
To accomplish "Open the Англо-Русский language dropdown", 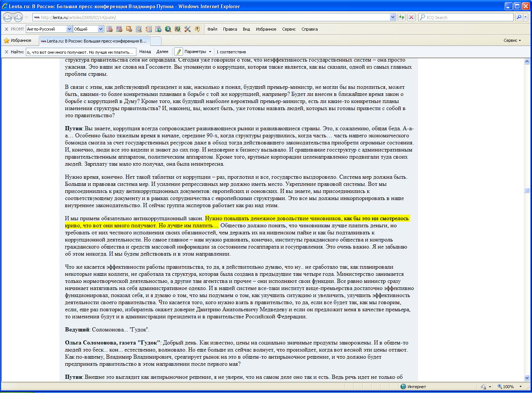I will 69,29.
